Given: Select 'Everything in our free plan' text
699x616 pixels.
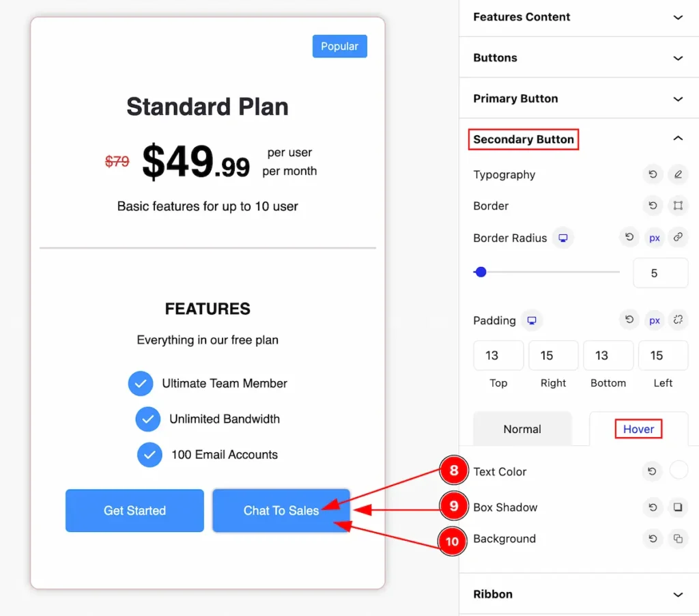Looking at the screenshot, I should coord(208,340).
